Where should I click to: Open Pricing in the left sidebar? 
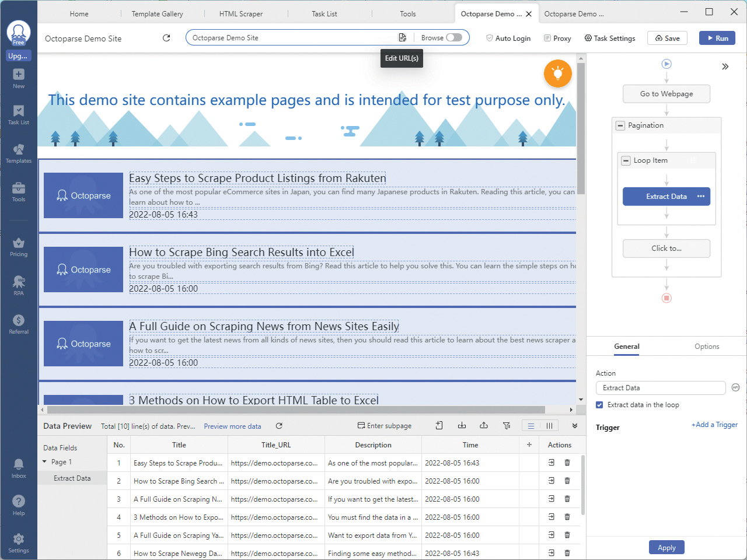pyautogui.click(x=19, y=247)
